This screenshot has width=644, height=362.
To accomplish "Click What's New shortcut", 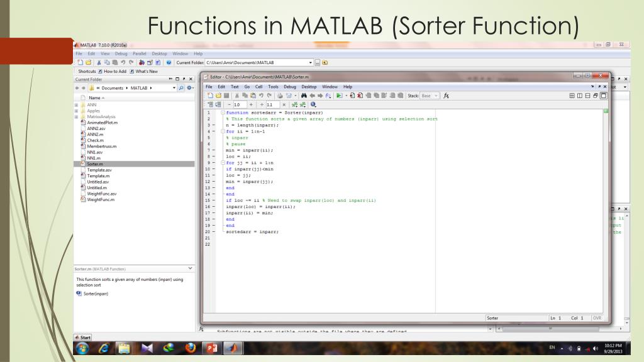I will point(144,72).
